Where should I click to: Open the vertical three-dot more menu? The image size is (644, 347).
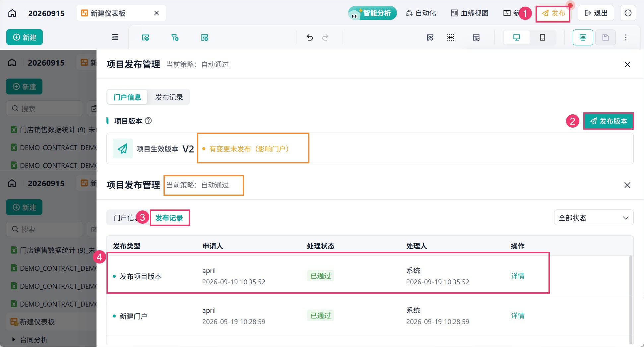[626, 37]
